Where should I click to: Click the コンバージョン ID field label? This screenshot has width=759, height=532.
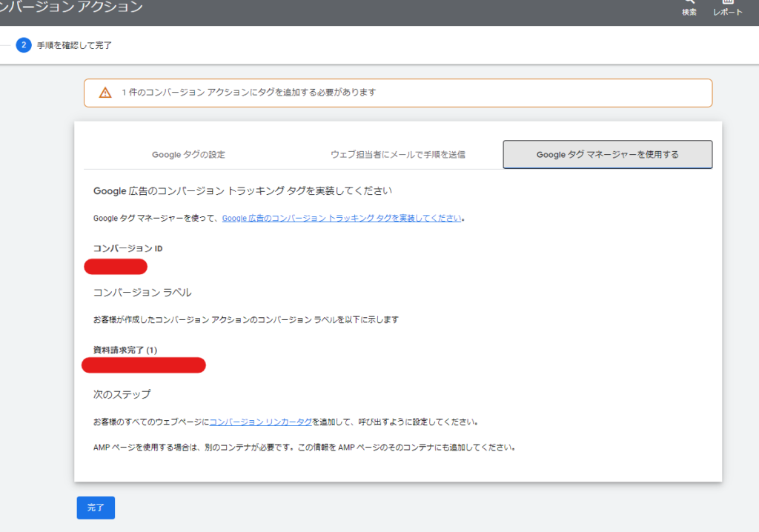point(127,248)
